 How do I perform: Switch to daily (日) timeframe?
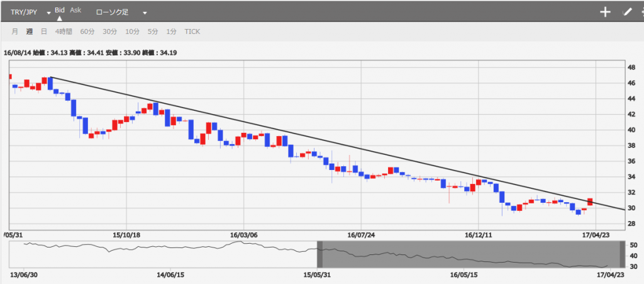(44, 31)
